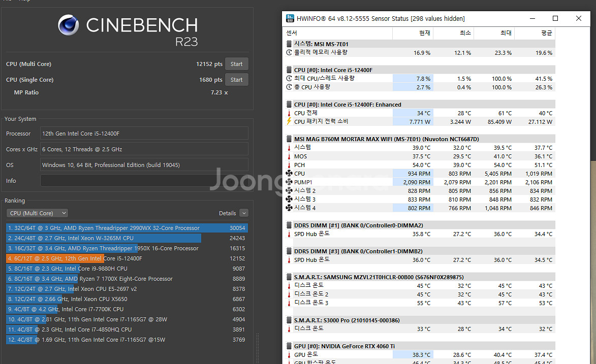Click the thermometer icon beside PCH
This screenshot has width=596, height=364.
click(289, 165)
